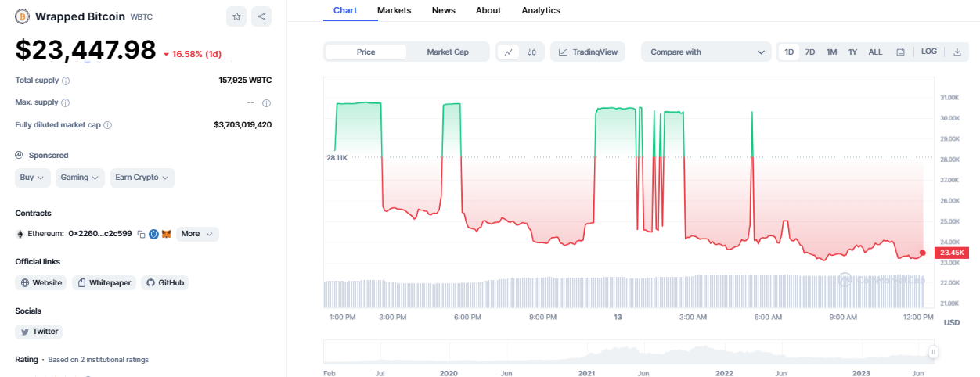
Task: Click the red 23.45K price marker
Action: coord(953,253)
